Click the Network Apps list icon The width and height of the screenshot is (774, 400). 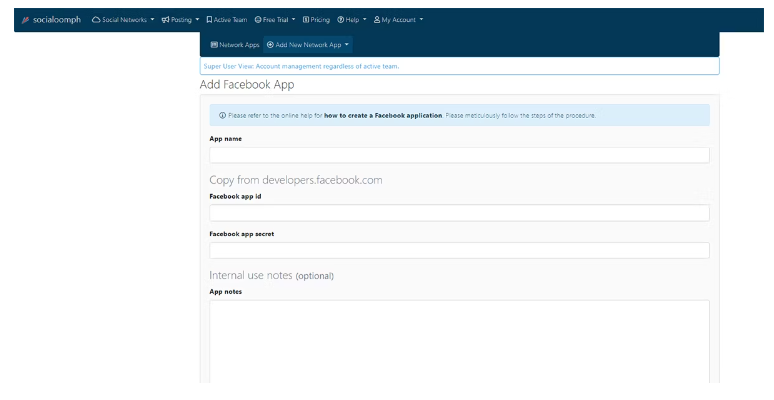[x=214, y=45]
